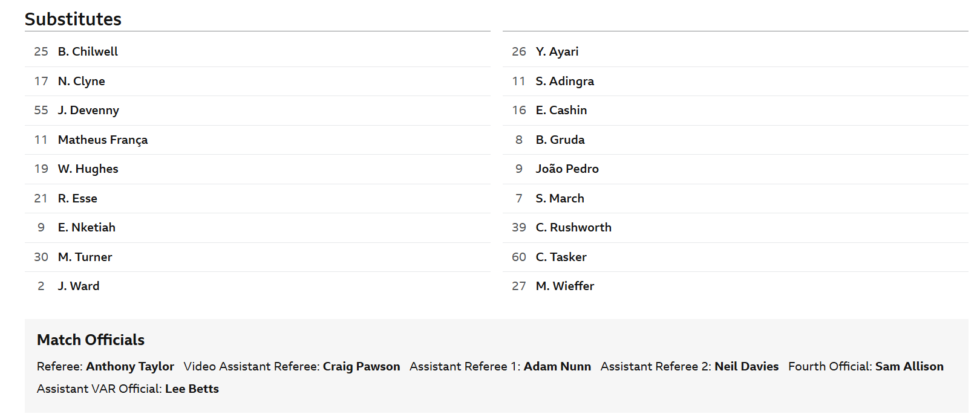Viewport: 980px width, 420px height.
Task: Choose S. March number 7
Action: point(735,198)
